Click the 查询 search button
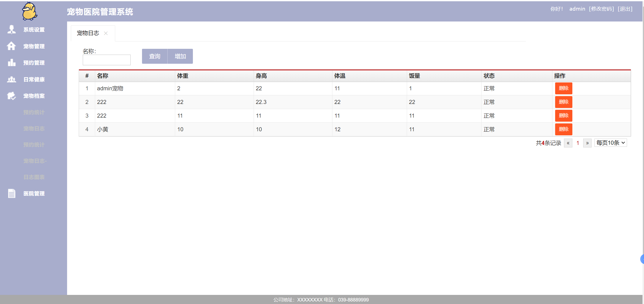The height and width of the screenshot is (304, 644). [154, 56]
